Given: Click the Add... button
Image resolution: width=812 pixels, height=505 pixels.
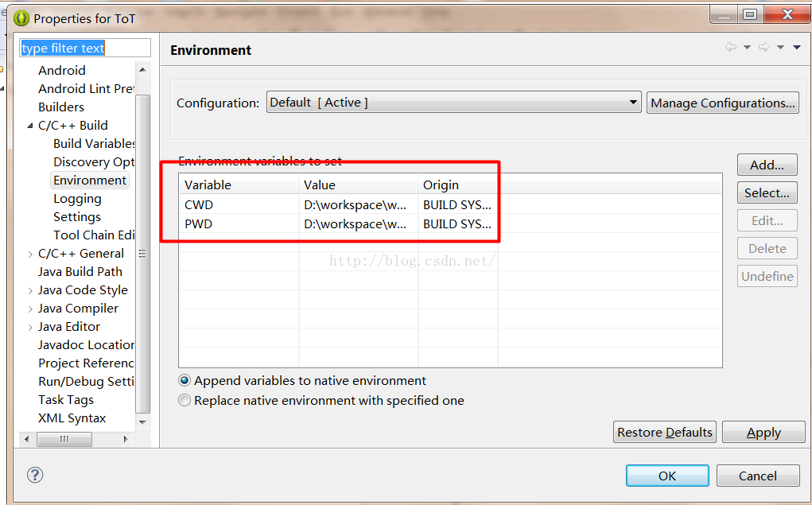Looking at the screenshot, I should (x=767, y=165).
